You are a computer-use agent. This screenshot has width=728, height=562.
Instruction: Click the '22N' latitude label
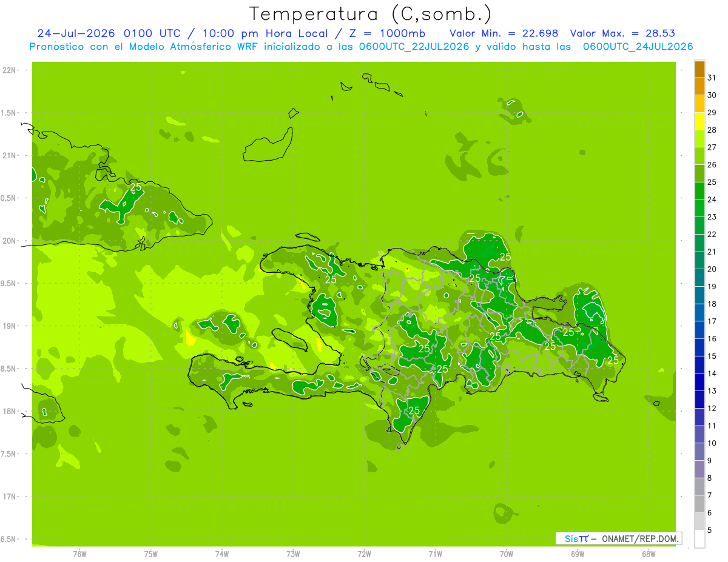pyautogui.click(x=8, y=70)
